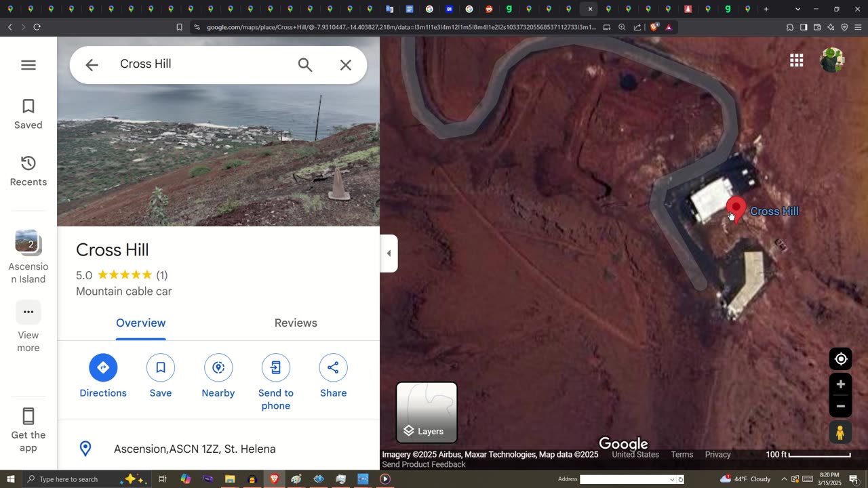
Task: Collapse the side panel arrow
Action: click(389, 253)
